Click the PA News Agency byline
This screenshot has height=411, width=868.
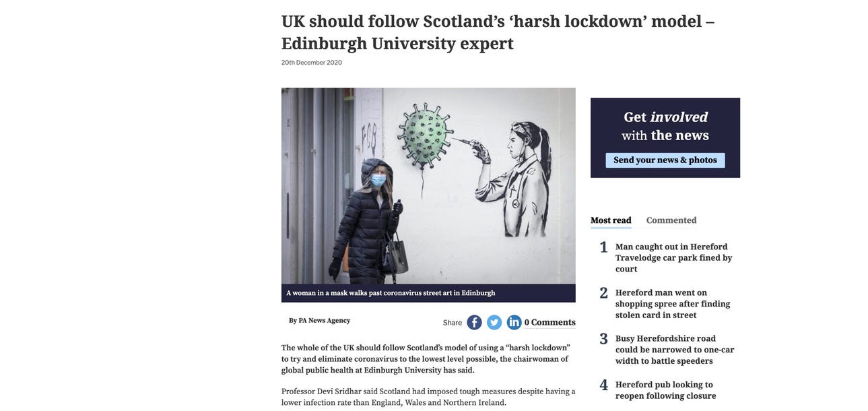(320, 321)
